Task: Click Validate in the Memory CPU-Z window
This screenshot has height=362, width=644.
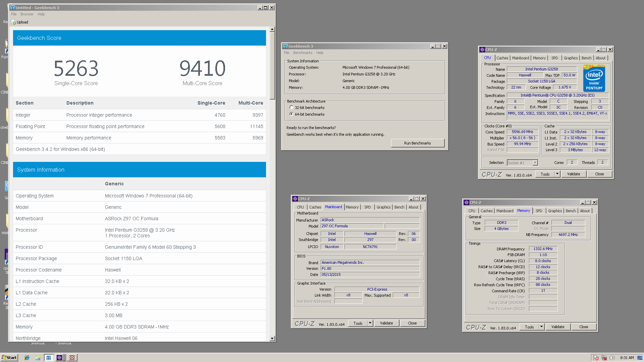Action: click(558, 327)
